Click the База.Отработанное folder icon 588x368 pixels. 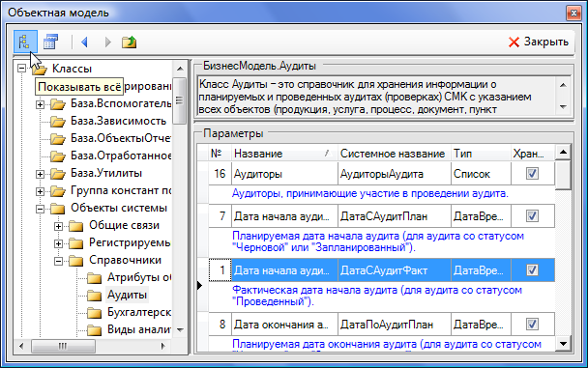tap(58, 156)
